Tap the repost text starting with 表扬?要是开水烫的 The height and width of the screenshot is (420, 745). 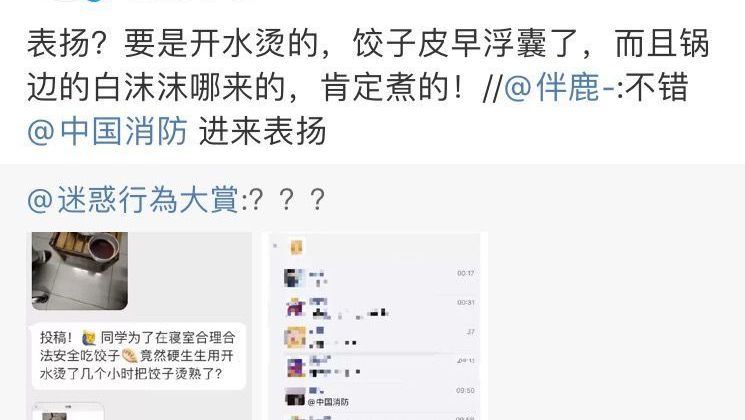coord(368,66)
